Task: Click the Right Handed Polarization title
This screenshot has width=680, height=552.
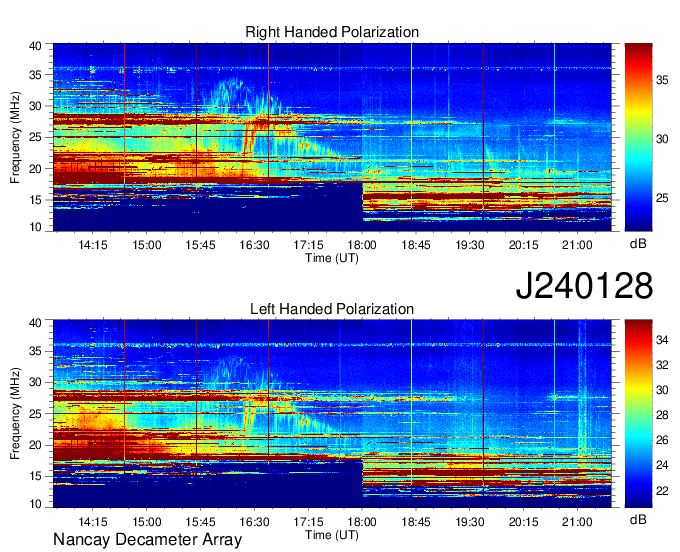Action: (332, 32)
